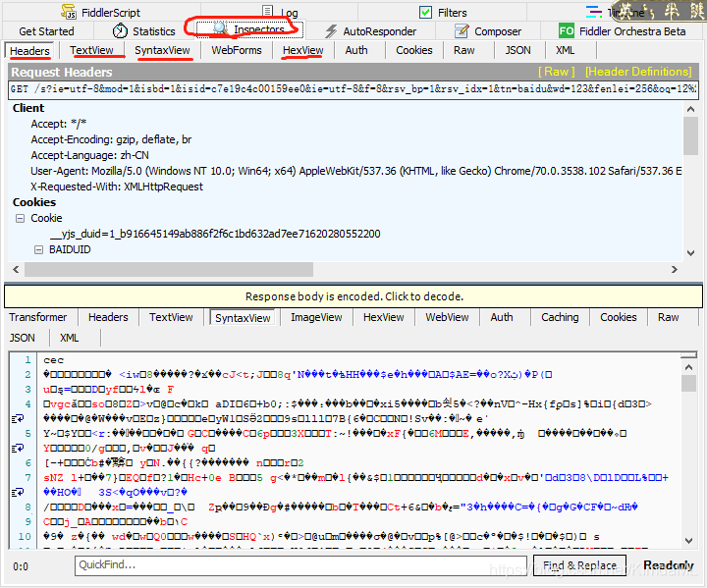
Task: Open the response WebView tab
Action: 447,317
